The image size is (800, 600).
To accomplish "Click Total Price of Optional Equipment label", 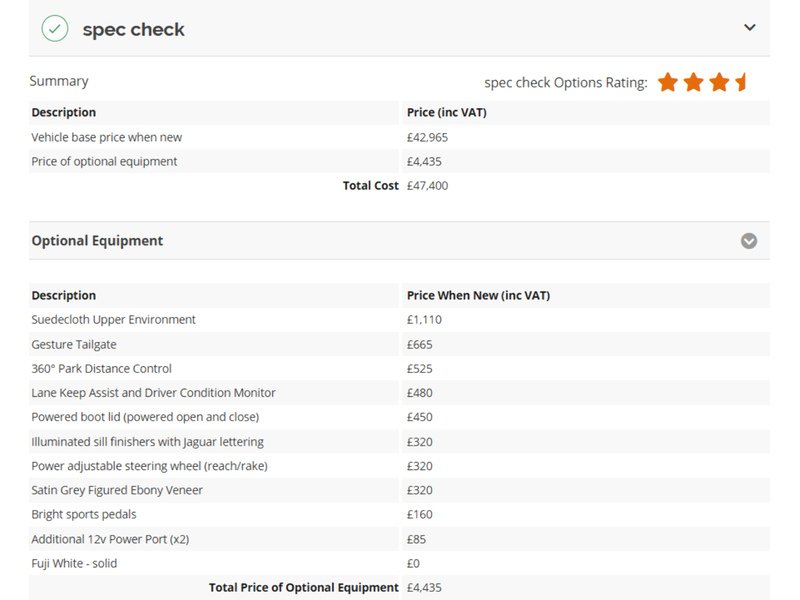I will (304, 588).
